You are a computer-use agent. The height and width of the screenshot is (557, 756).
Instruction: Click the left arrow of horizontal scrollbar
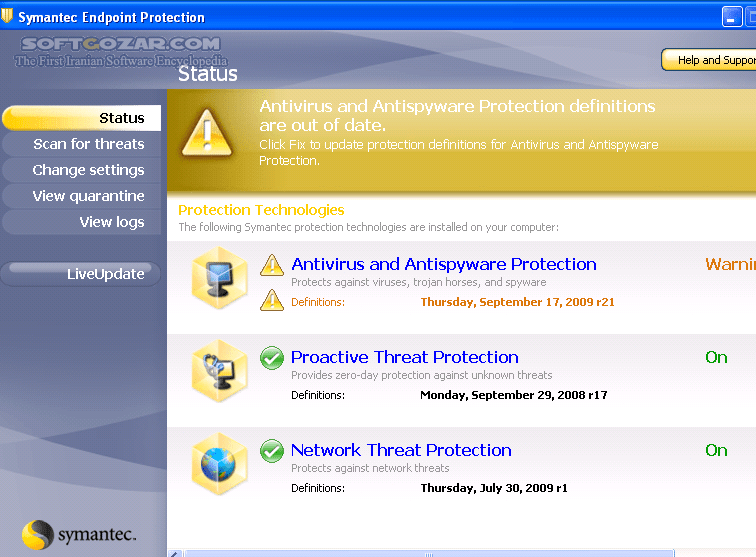click(175, 553)
